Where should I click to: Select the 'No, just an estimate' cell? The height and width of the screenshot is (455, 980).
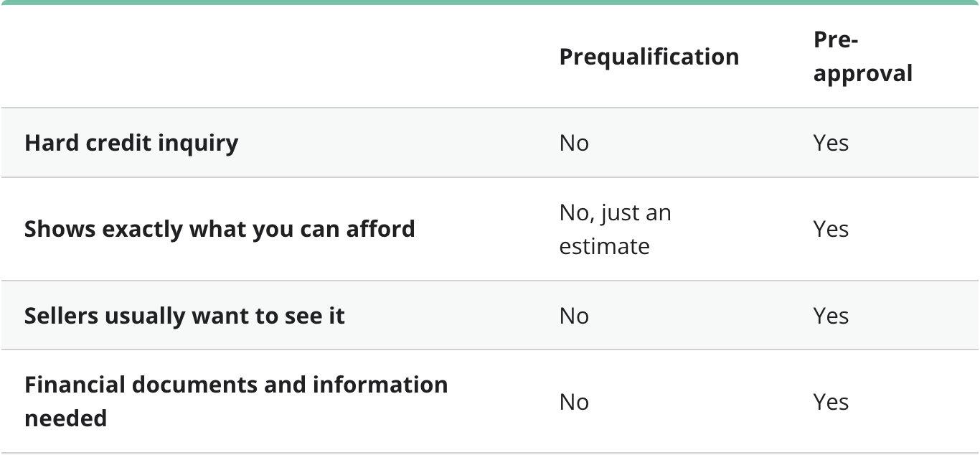pos(615,229)
